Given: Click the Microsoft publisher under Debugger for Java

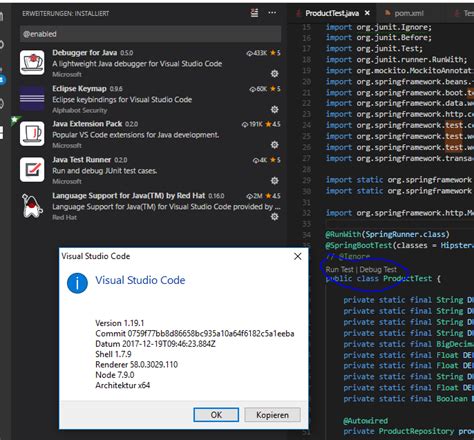Looking at the screenshot, I should (67, 74).
